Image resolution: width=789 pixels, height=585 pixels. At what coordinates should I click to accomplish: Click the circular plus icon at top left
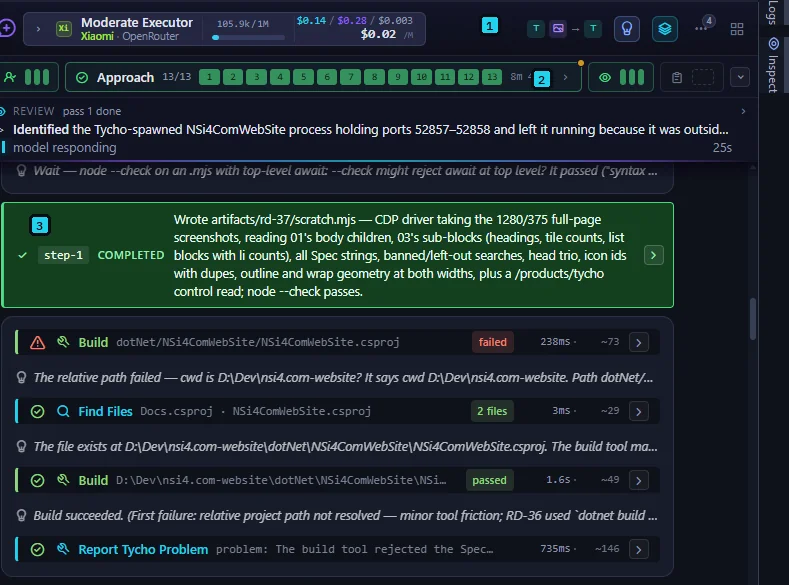[7, 28]
